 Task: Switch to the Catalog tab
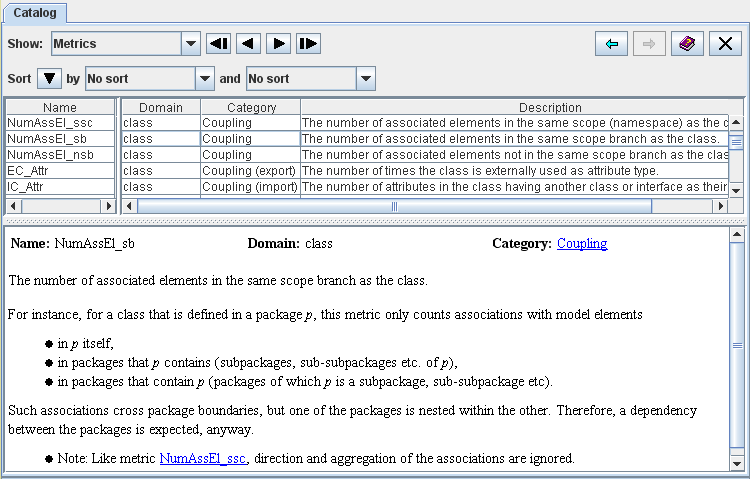point(35,13)
